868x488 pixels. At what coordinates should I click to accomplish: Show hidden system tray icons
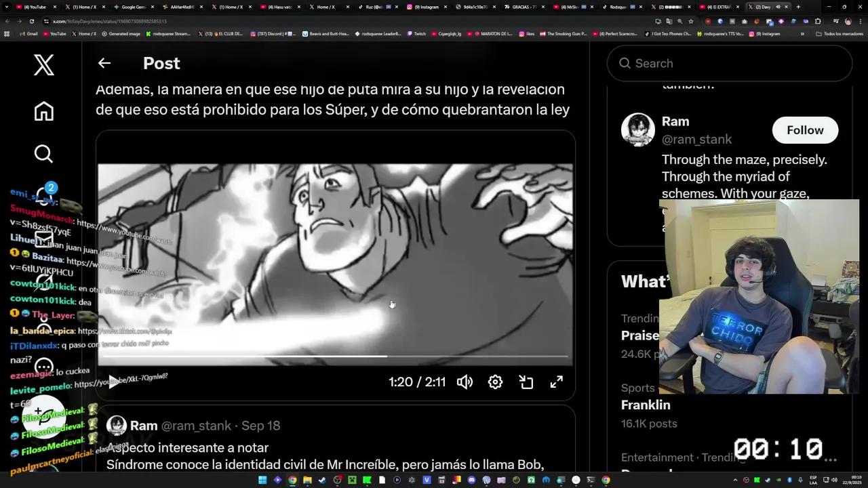tap(735, 481)
